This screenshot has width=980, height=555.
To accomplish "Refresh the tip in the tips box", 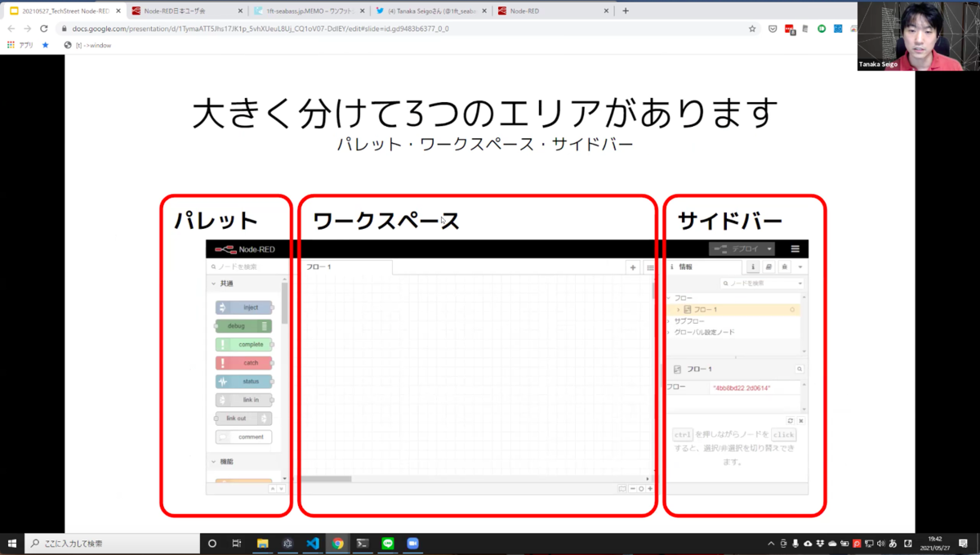I will pyautogui.click(x=791, y=421).
